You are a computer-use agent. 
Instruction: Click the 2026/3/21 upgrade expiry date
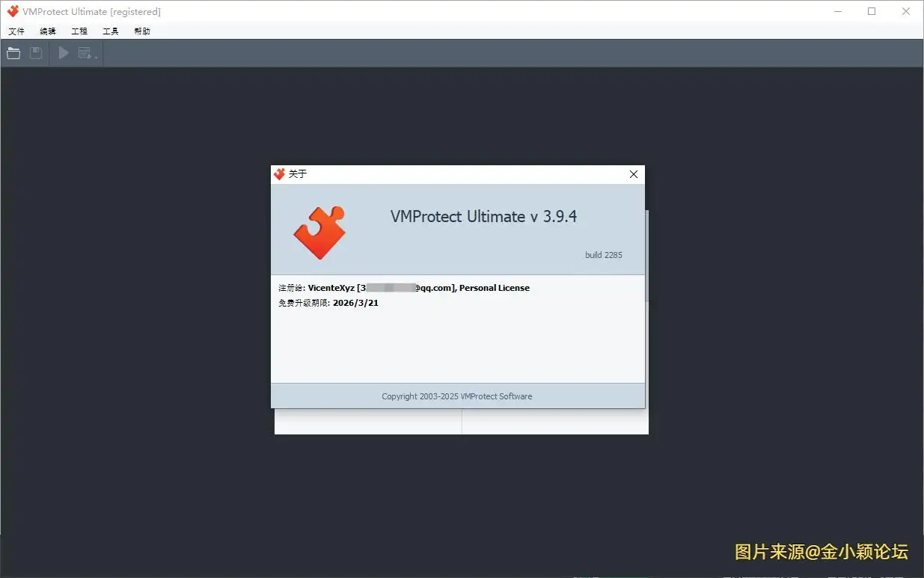[x=355, y=303]
